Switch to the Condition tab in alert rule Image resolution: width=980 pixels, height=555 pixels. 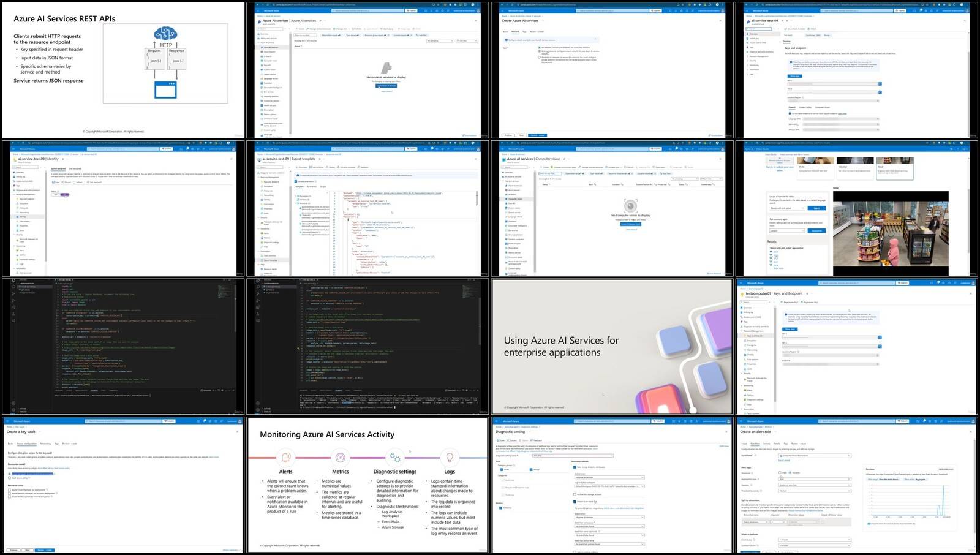[755, 444]
